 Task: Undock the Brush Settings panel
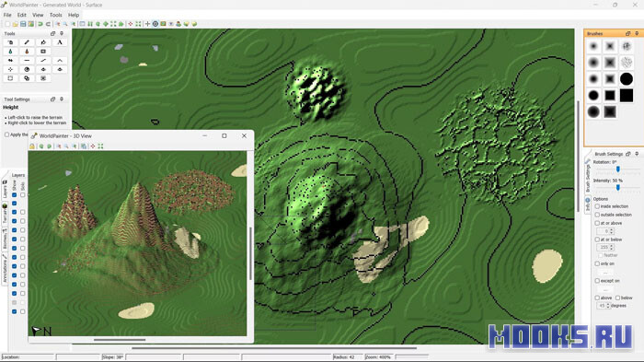pos(628,154)
